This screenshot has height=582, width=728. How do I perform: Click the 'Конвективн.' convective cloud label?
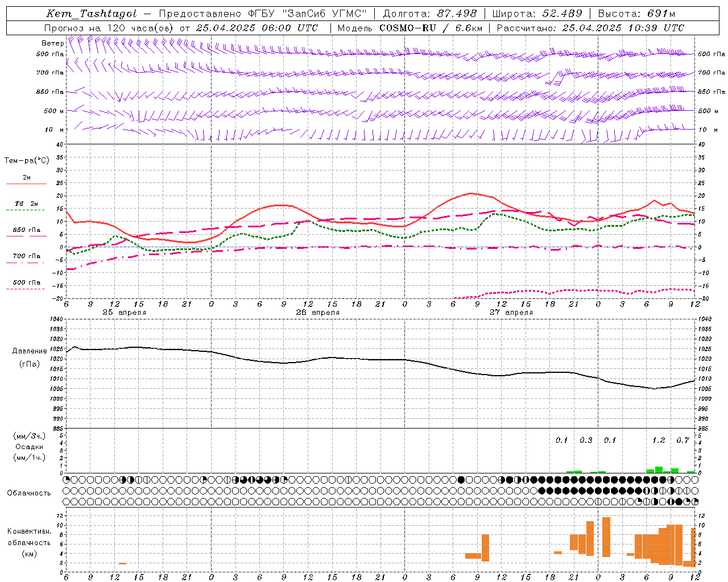coord(29,531)
